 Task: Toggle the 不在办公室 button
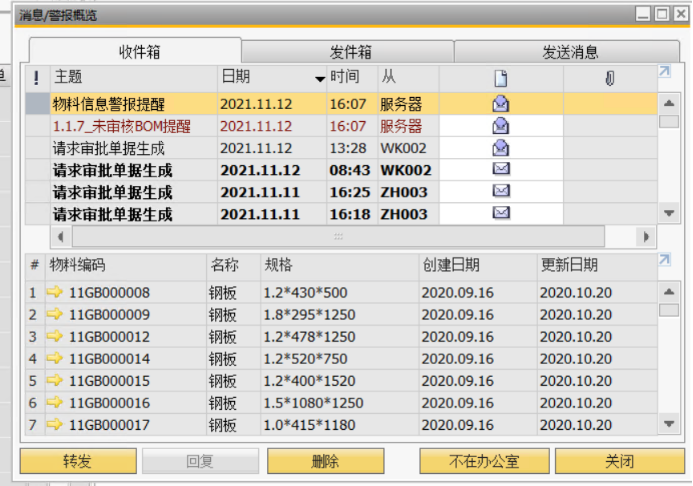[484, 461]
